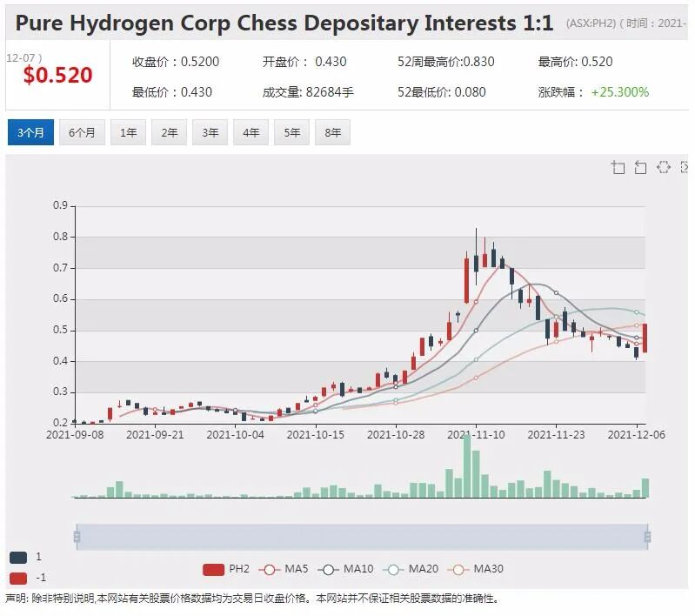Click right handle of data zoom slider

[647, 537]
